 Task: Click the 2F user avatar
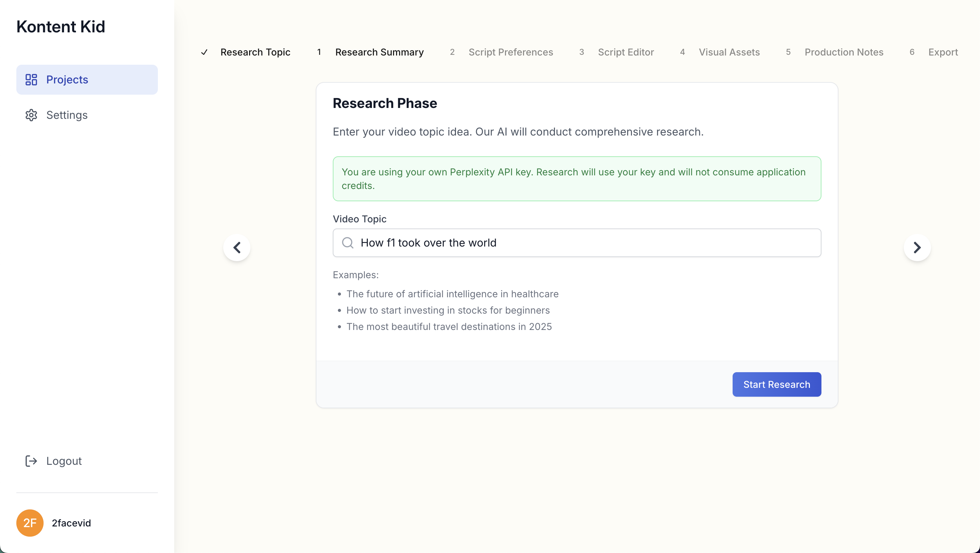point(30,523)
